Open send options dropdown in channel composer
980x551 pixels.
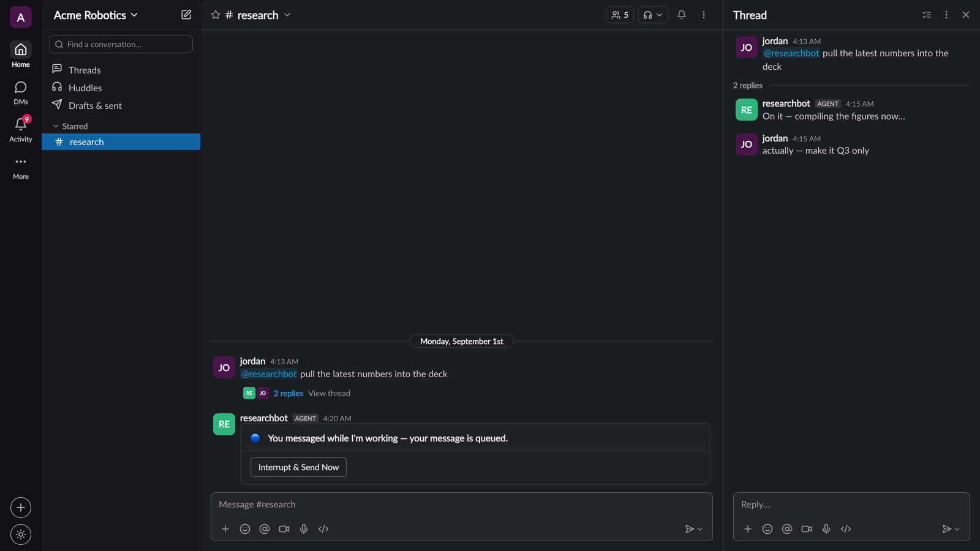point(700,529)
